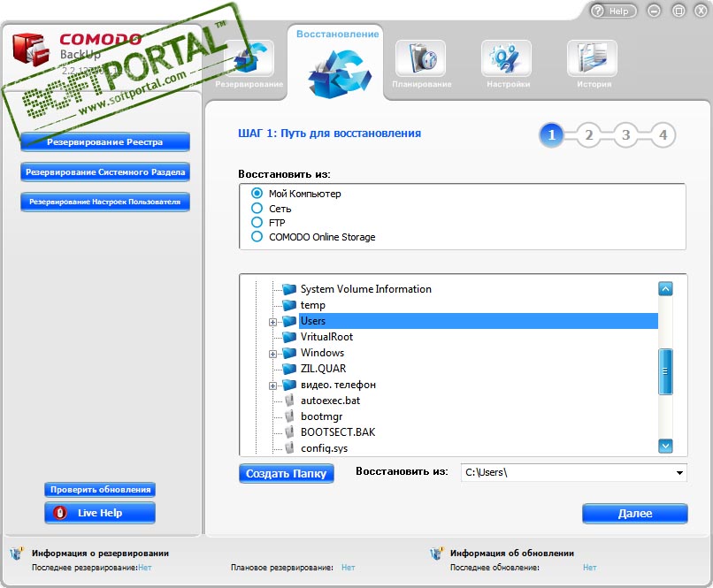Click Резервирование Системного Раздела button
The width and height of the screenshot is (713, 588).
(105, 172)
